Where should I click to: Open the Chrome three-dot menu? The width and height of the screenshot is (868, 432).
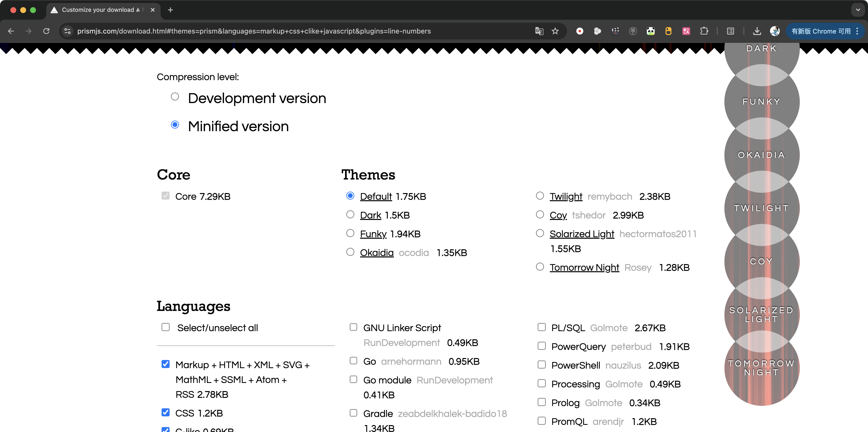tap(857, 31)
